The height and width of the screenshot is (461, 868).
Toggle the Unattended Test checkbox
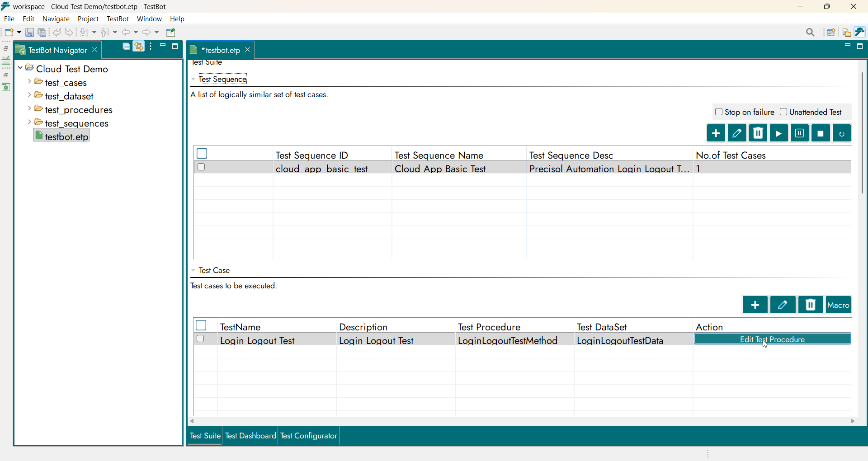click(783, 112)
